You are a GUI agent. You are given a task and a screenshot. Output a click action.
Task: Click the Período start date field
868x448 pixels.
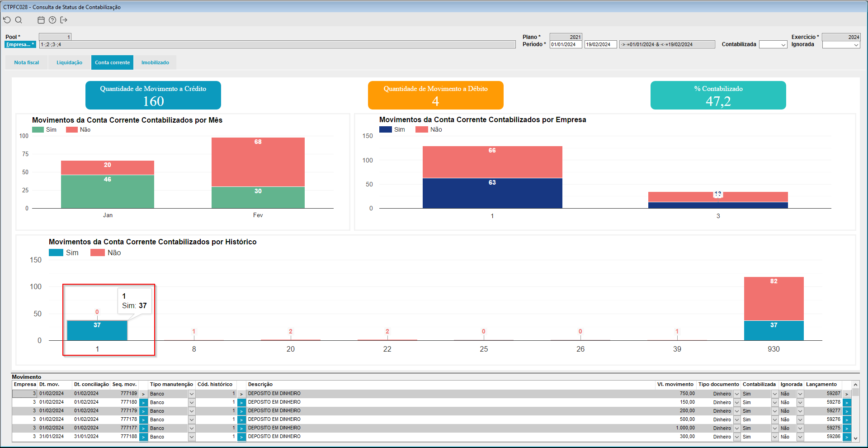pyautogui.click(x=566, y=44)
